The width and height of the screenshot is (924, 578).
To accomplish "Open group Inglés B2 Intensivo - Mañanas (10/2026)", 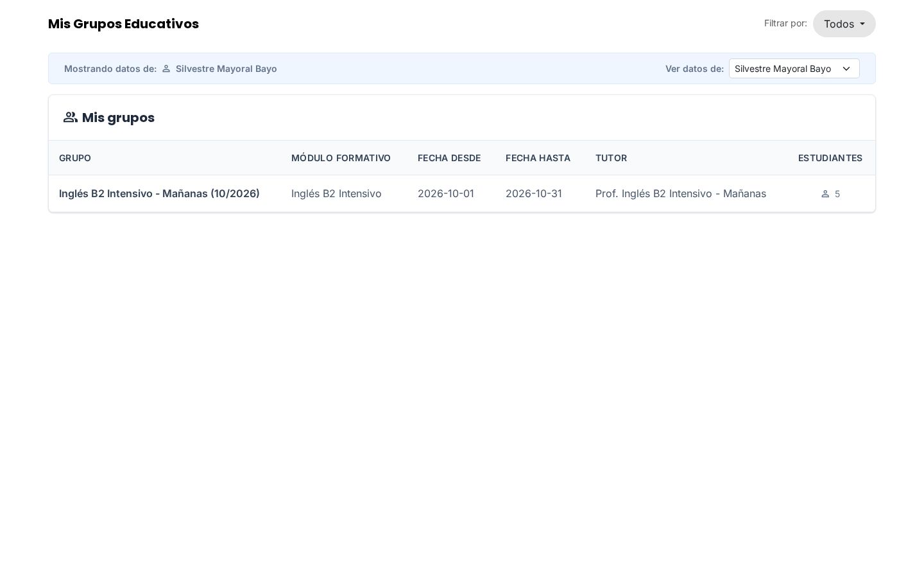I will pyautogui.click(x=159, y=193).
